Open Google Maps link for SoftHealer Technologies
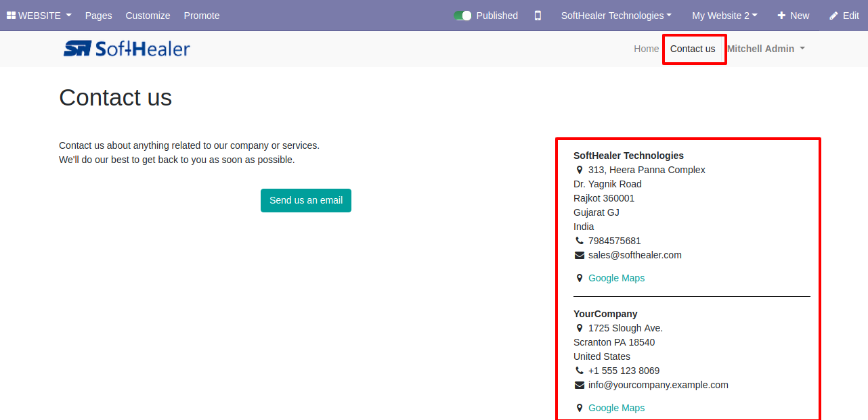 pyautogui.click(x=616, y=278)
